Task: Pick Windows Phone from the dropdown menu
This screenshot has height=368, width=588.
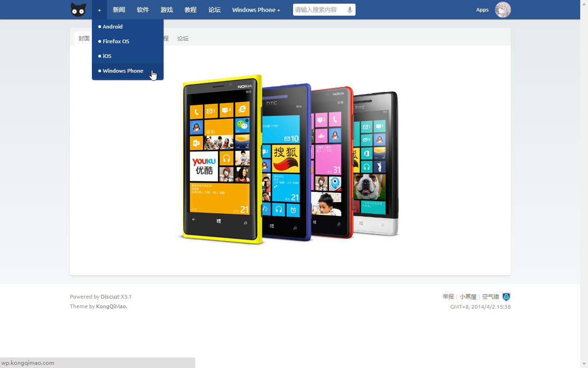Action: click(128, 71)
